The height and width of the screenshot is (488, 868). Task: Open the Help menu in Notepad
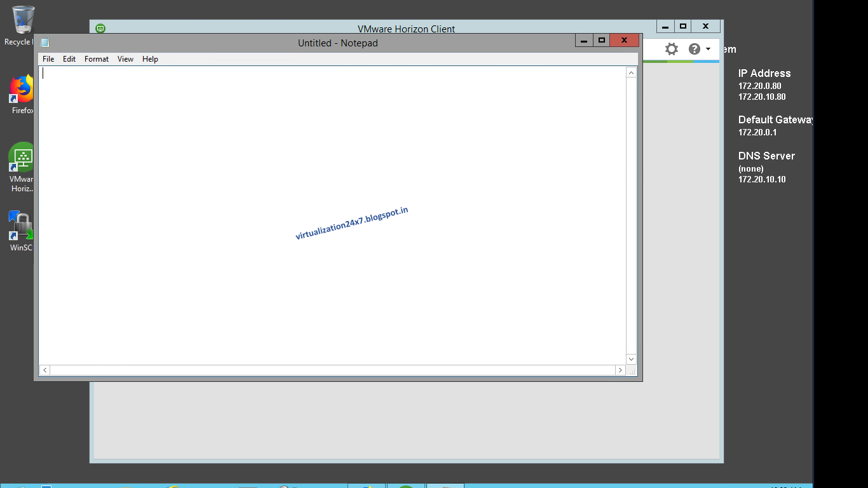pyautogui.click(x=150, y=59)
